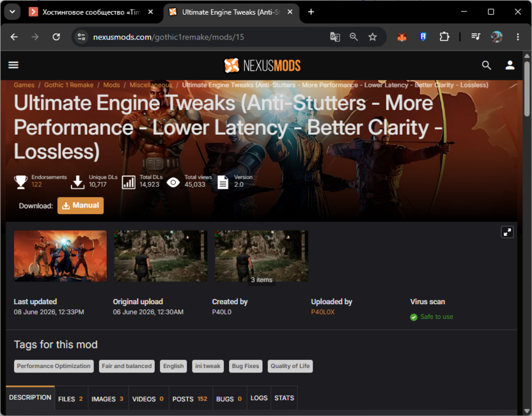Follow the Gothic 1 Remake breadcrumb
Screen dimensions: 532x416
(69, 85)
